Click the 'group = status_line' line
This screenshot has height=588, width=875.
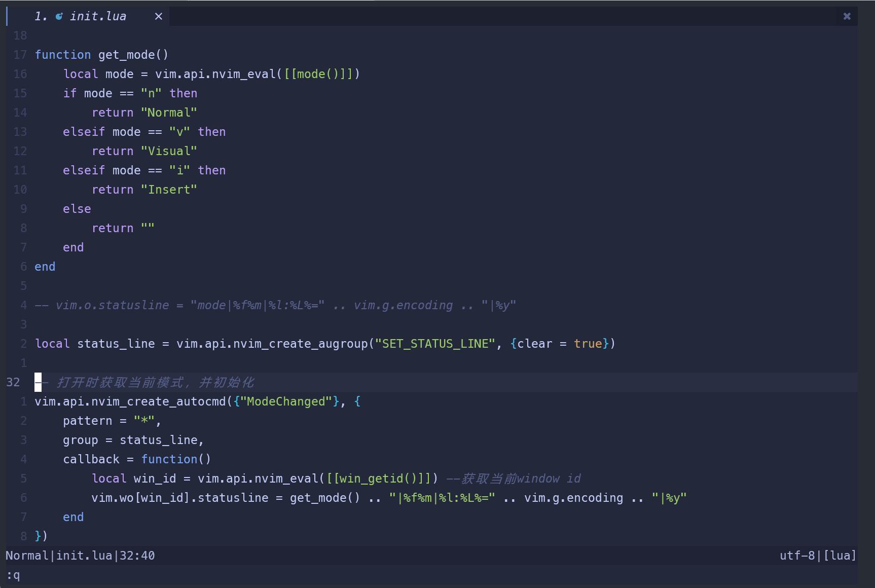tap(133, 440)
